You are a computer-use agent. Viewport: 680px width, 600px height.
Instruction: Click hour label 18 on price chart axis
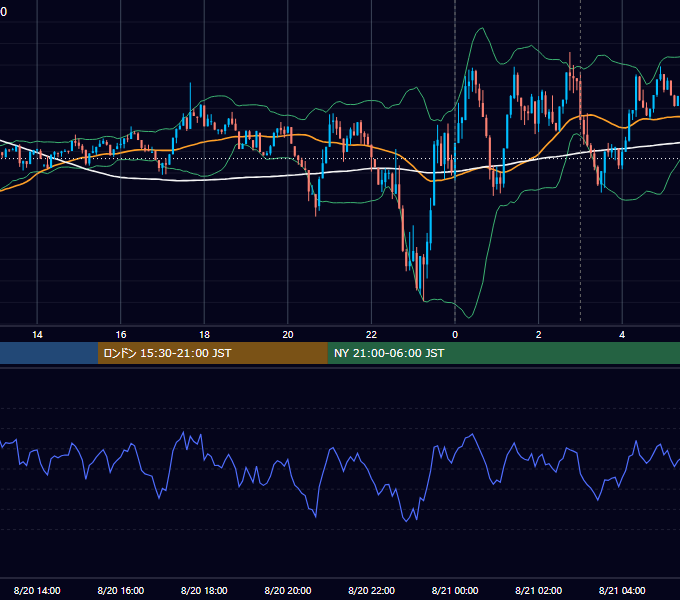[x=204, y=335]
